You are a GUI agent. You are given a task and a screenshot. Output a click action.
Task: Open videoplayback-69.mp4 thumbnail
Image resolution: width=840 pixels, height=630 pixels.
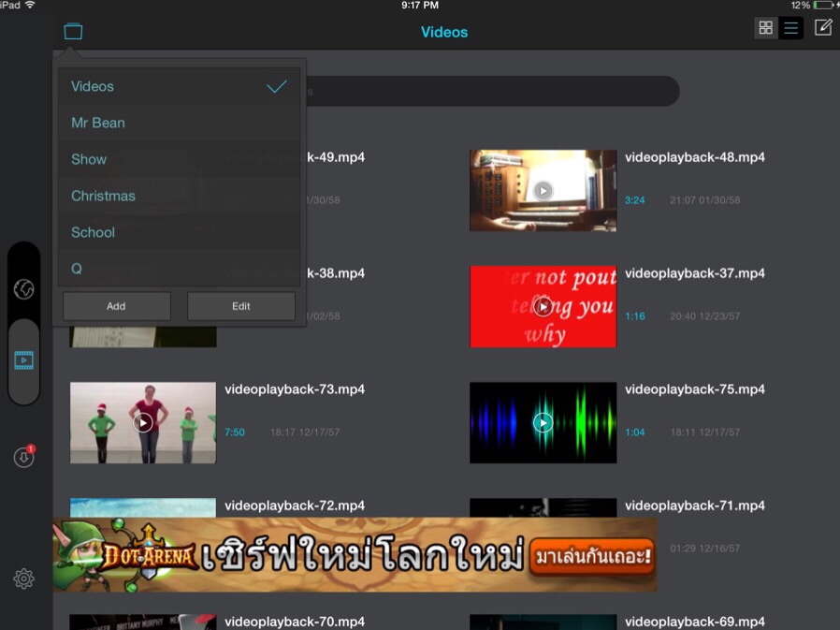543,622
